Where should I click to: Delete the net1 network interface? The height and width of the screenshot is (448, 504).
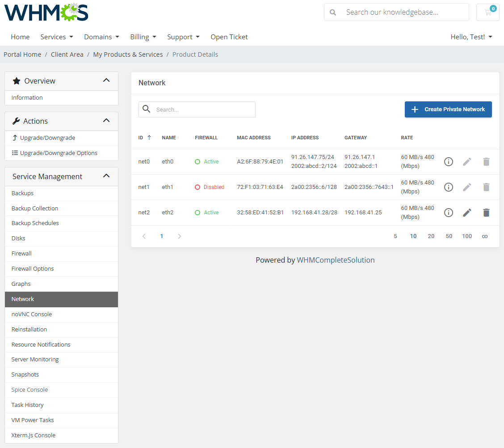pos(486,187)
